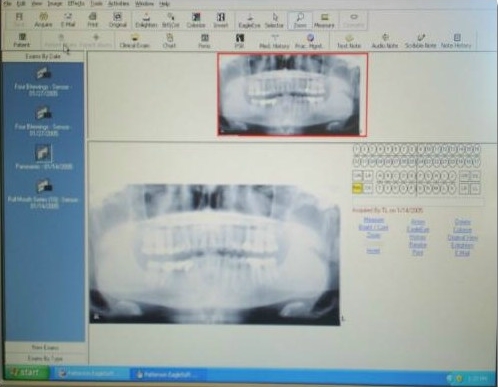Open the Clinical Exam icon

(x=135, y=41)
